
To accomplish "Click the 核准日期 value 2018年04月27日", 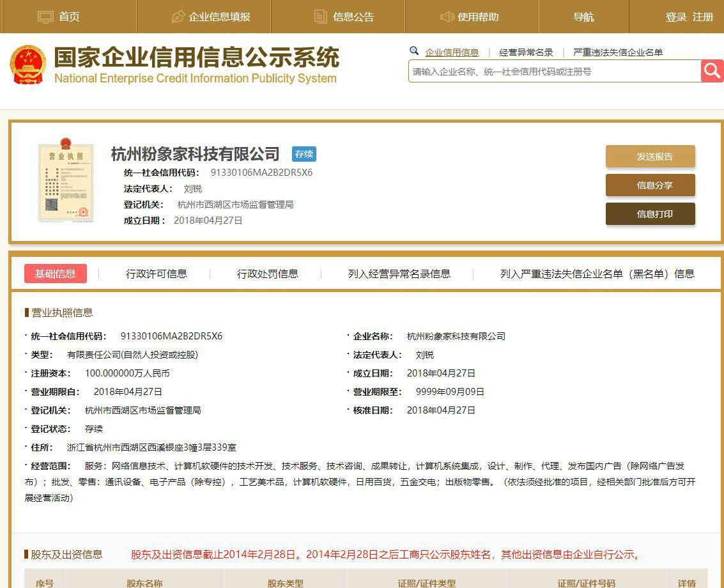I will point(441,410).
